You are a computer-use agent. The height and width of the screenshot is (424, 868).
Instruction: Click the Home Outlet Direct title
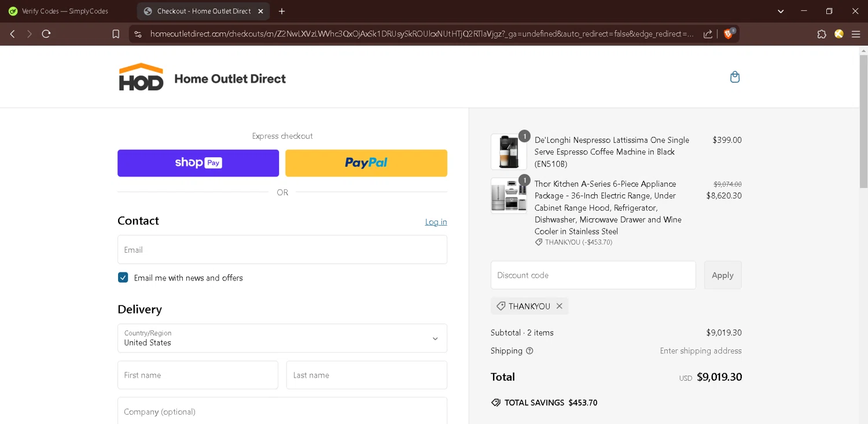click(x=230, y=79)
